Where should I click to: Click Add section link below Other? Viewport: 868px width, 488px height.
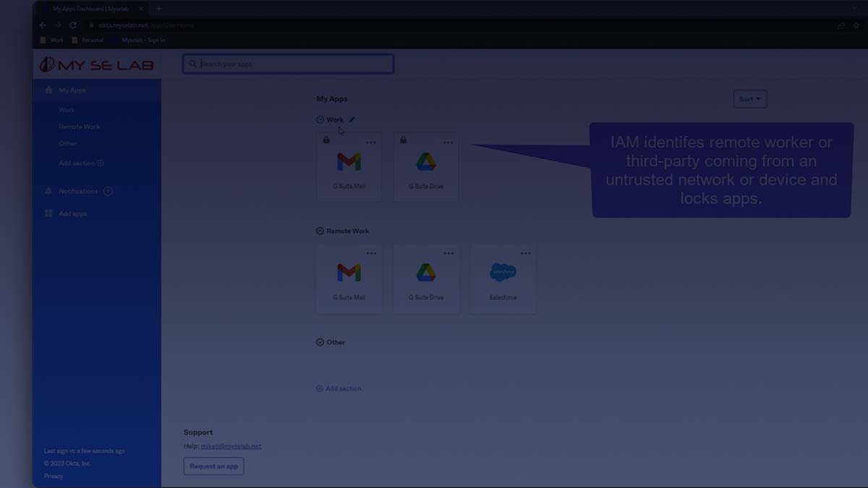[339, 389]
